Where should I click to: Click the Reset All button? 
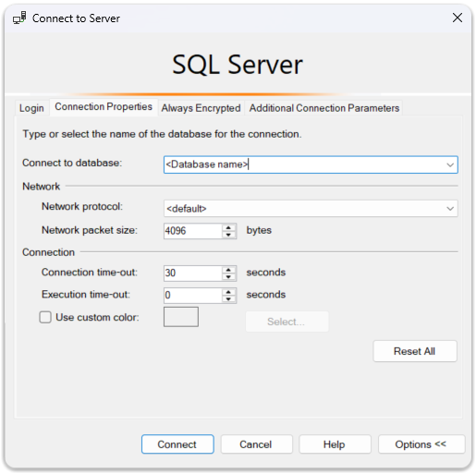[415, 351]
